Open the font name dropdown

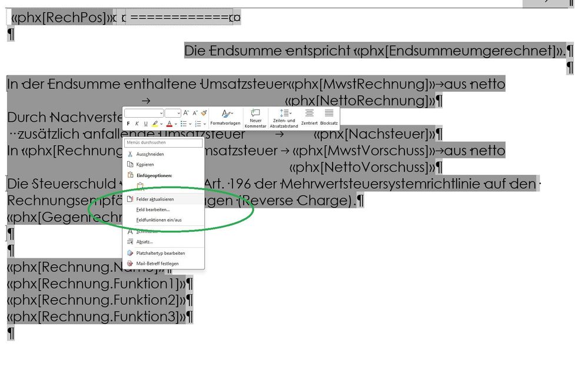[x=144, y=112]
